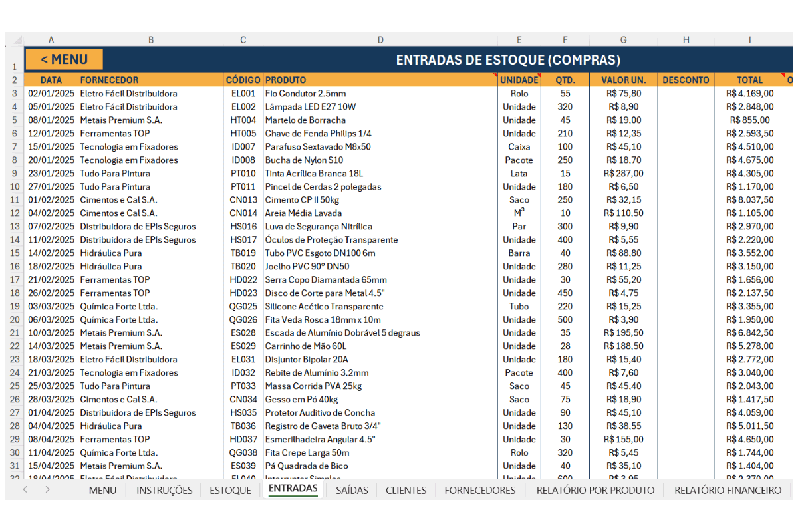Open the RELATÓRIO FINANCEIRO tab

(x=728, y=490)
